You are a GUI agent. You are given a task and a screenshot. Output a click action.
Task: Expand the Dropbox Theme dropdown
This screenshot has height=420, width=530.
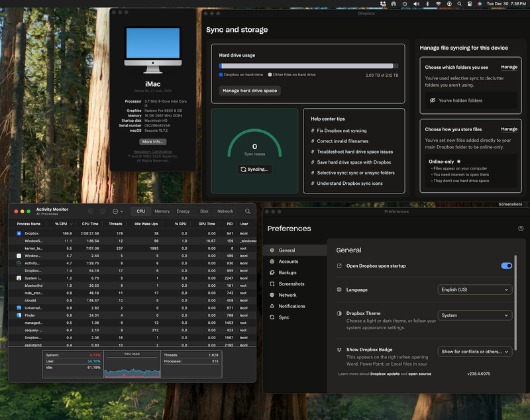coord(475,315)
